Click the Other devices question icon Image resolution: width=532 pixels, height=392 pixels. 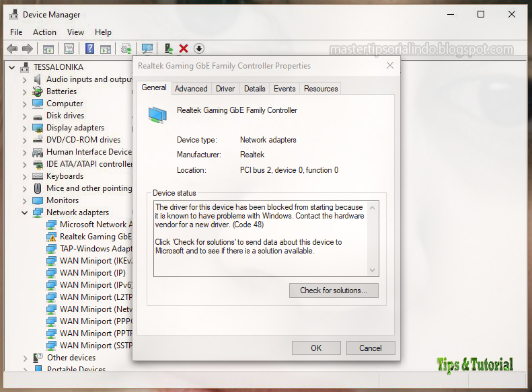38,358
